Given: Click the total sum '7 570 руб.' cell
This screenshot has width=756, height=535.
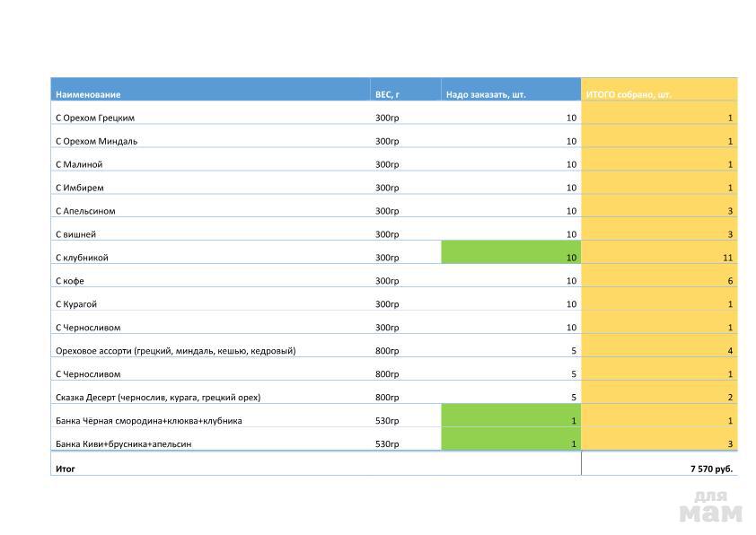Looking at the screenshot, I should 659,469.
